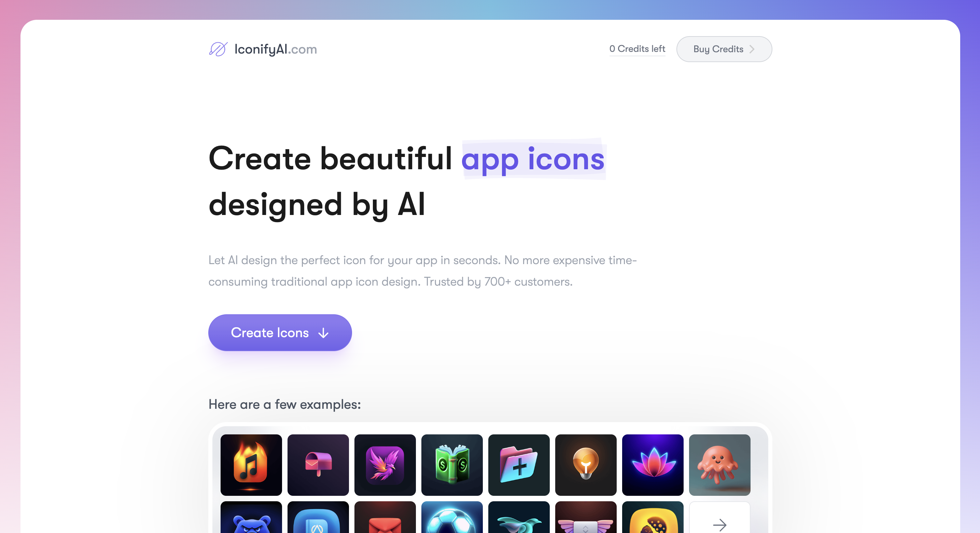Click the light bulb idea icon

(585, 463)
